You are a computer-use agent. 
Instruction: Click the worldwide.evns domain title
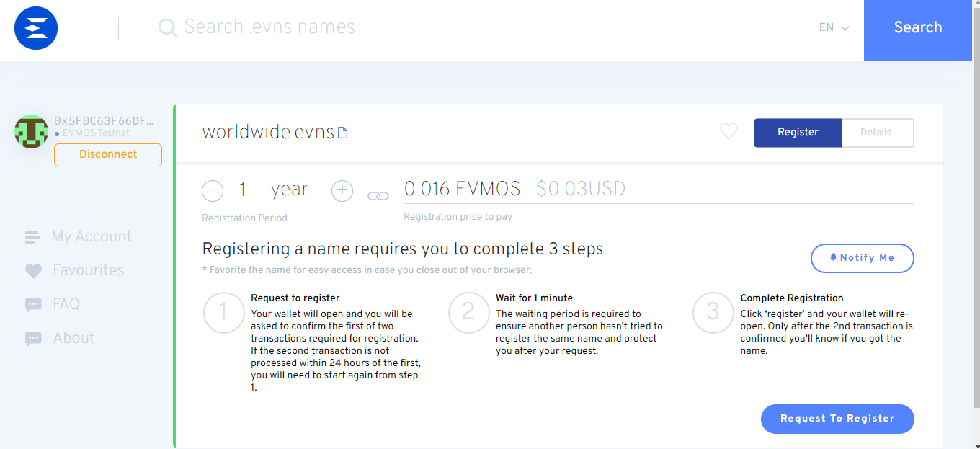(268, 132)
